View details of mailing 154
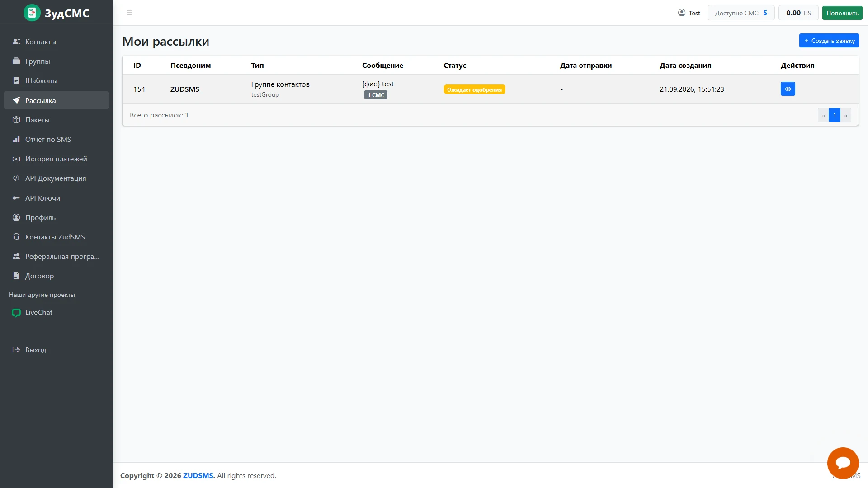 point(788,89)
